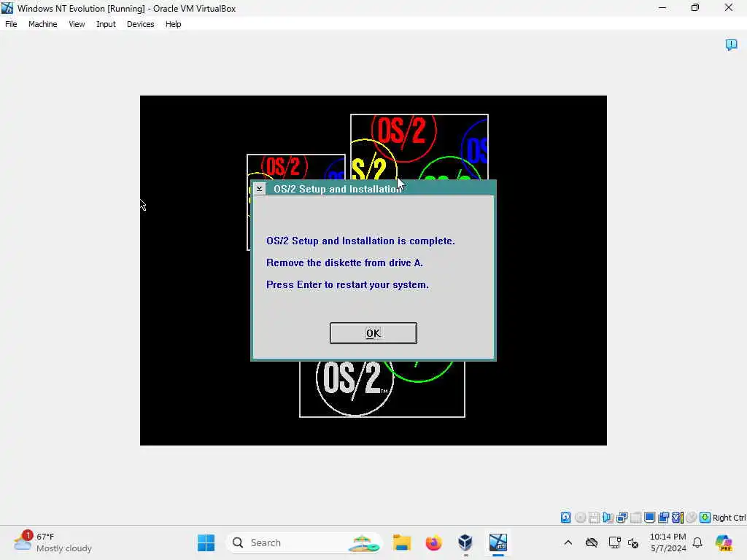
Task: Open the Help menu
Action: pyautogui.click(x=173, y=24)
